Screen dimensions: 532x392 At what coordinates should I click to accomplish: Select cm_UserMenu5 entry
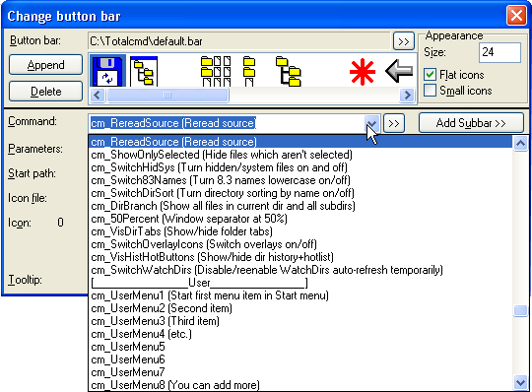300,347
